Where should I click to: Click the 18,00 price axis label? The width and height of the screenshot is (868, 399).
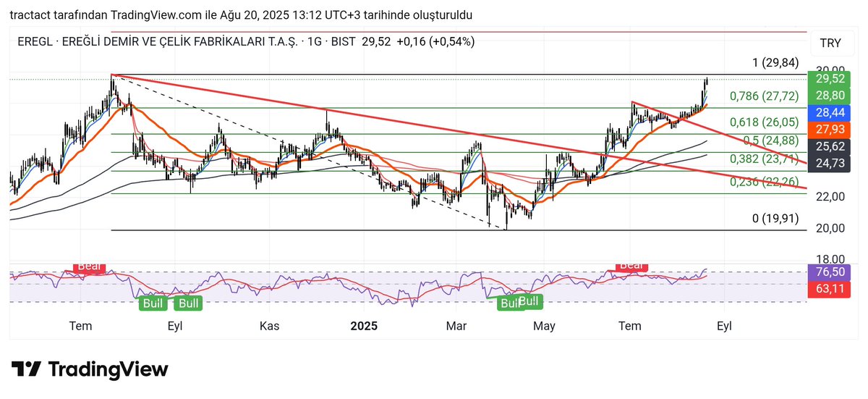830,259
